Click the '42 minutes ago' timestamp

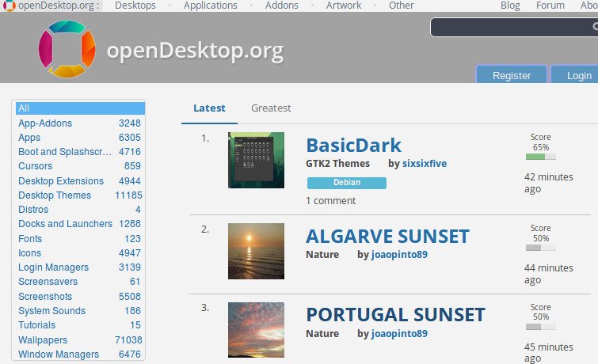(x=548, y=183)
